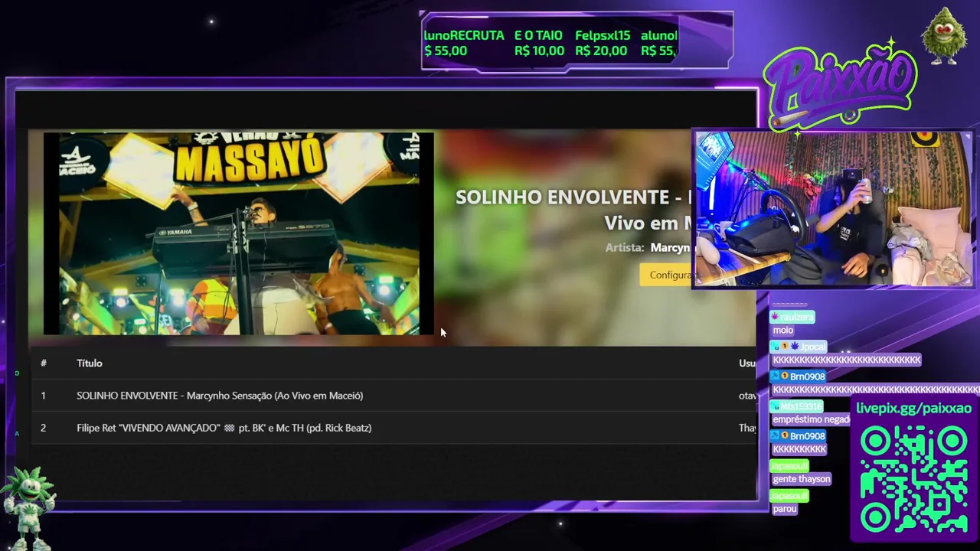Click the 'parou' chat message
The image size is (980, 551).
[x=785, y=509]
